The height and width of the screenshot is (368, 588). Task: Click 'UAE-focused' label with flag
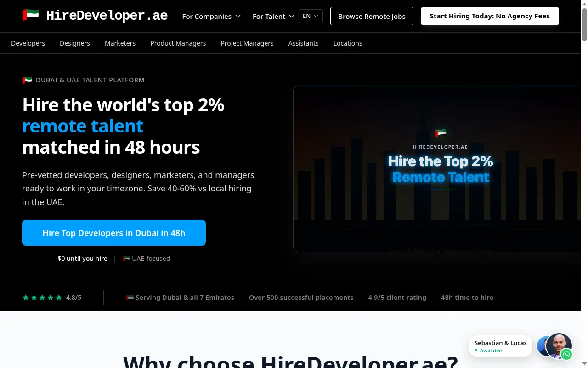coord(147,259)
